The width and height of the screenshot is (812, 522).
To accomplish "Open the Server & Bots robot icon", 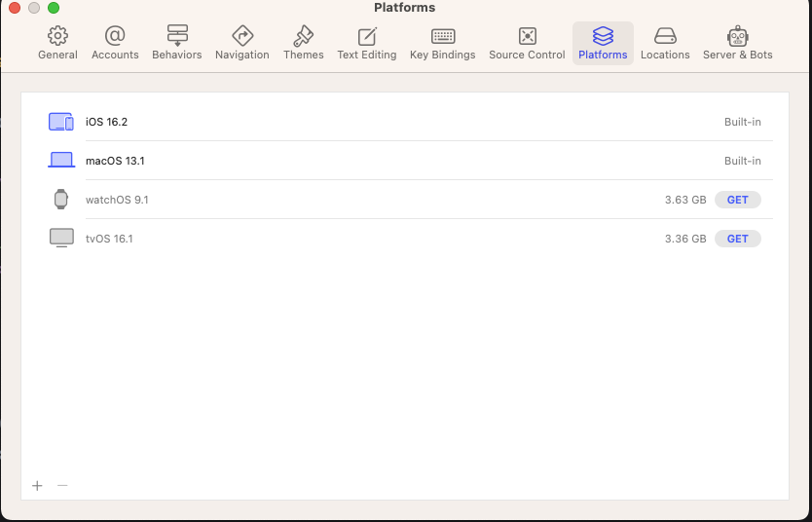I will pos(737,36).
